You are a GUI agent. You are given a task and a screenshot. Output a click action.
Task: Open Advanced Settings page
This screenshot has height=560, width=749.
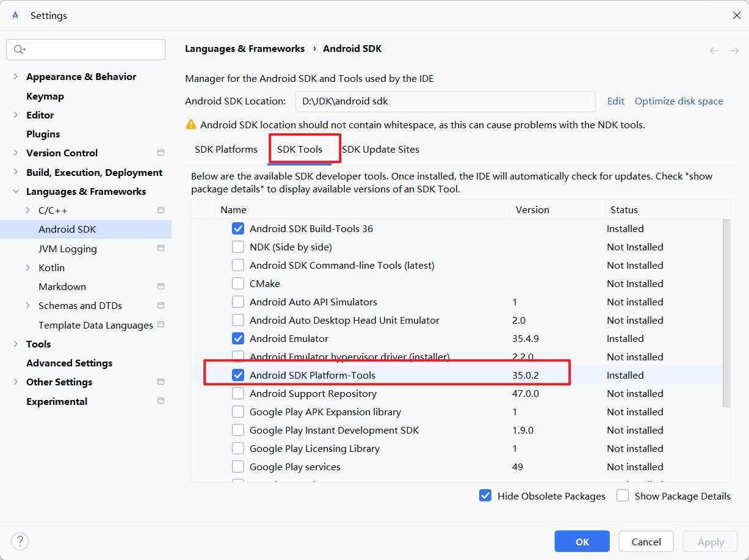click(69, 363)
